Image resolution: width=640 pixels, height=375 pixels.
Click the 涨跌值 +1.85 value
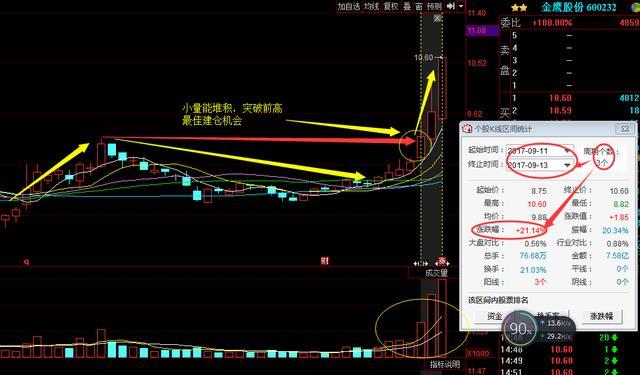(x=619, y=217)
